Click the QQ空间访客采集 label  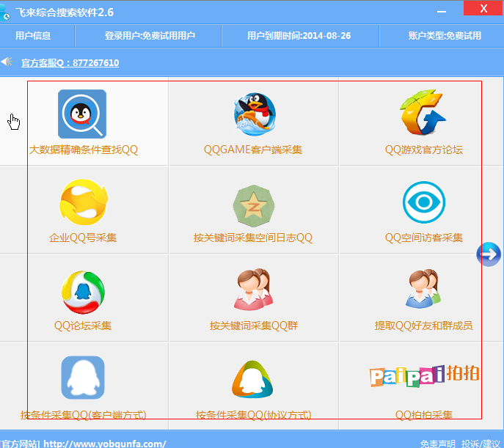tap(423, 238)
